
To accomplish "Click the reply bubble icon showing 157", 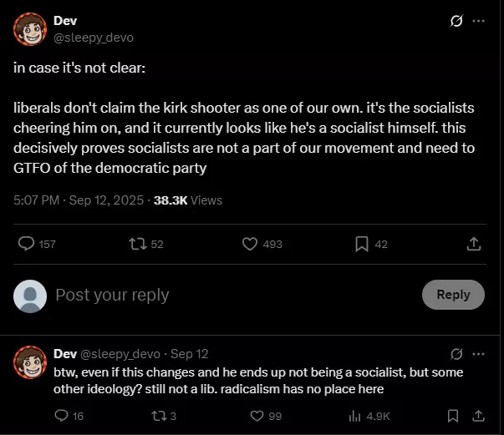I will tap(26, 244).
